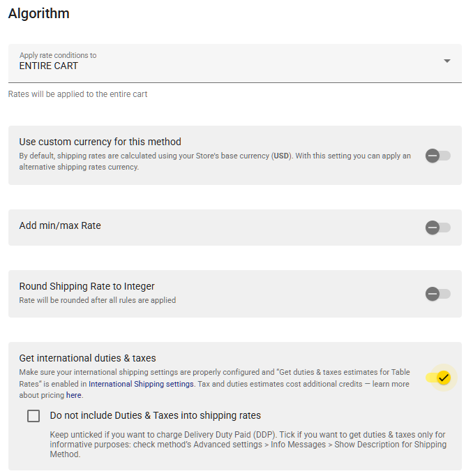The height and width of the screenshot is (476, 473).
Task: Follow the 'here' pricing link
Action: point(74,395)
